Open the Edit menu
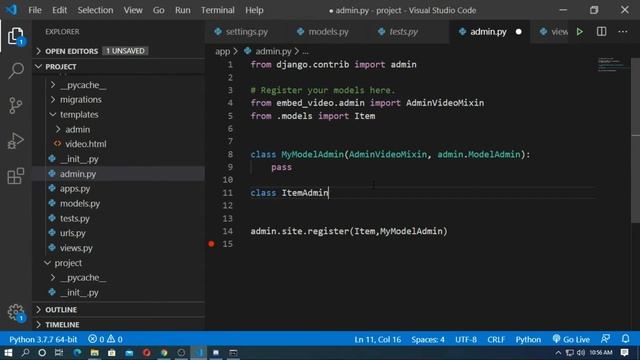This screenshot has height=360, width=640. 59,10
